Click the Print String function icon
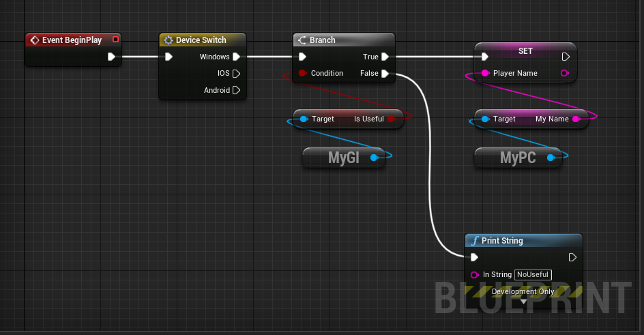 [475, 241]
